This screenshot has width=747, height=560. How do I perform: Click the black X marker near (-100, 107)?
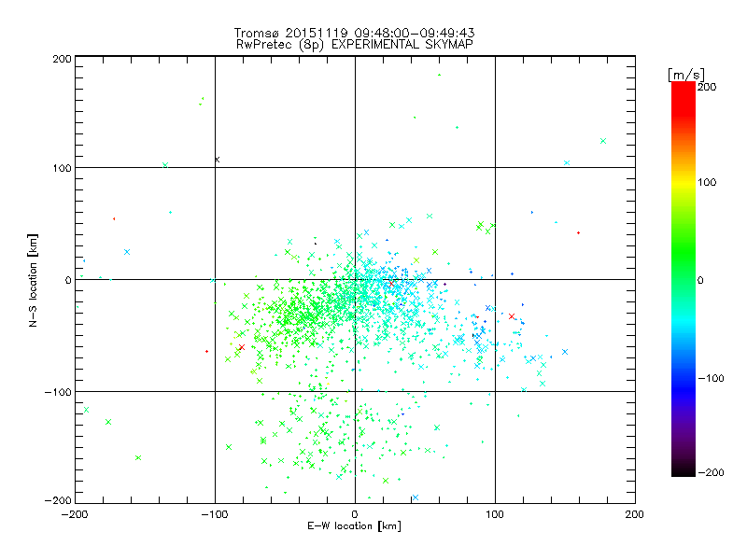pos(218,160)
